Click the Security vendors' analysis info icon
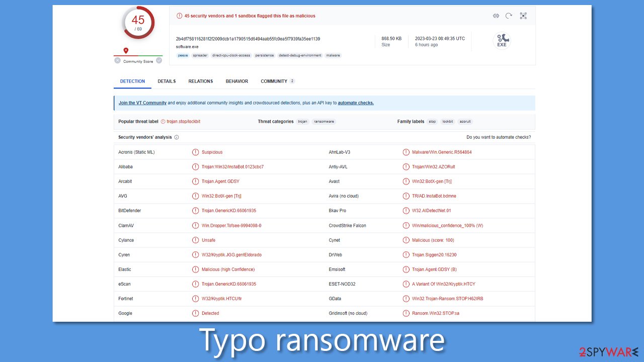Screen dimensions: 644x362 [176, 137]
